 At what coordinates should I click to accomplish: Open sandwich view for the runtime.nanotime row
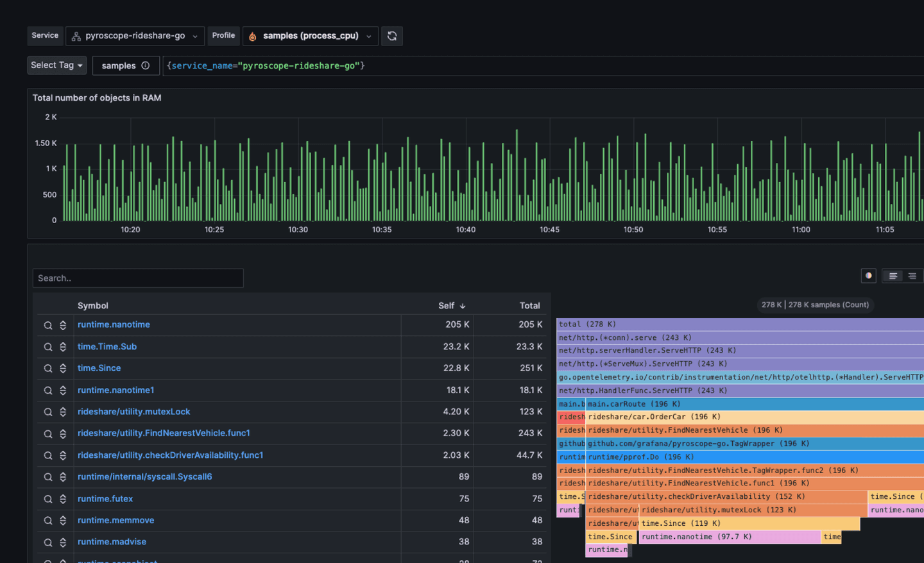(x=63, y=325)
